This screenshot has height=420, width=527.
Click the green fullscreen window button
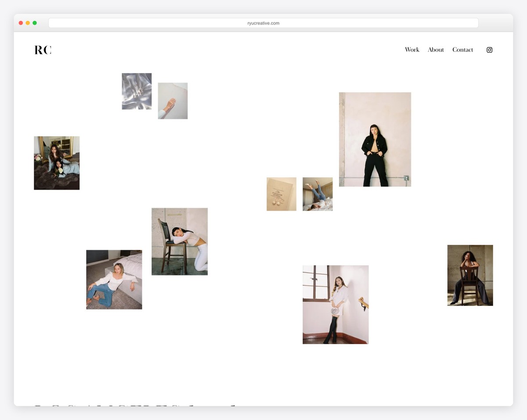35,22
